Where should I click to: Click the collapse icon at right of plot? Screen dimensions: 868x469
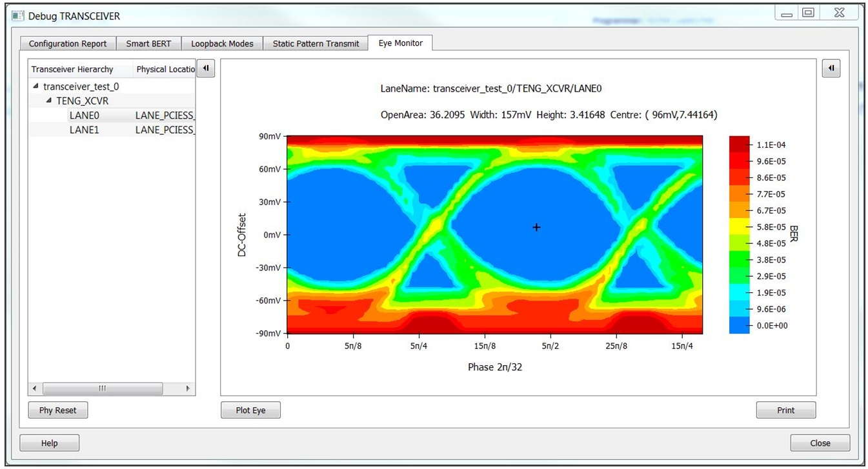click(x=831, y=68)
